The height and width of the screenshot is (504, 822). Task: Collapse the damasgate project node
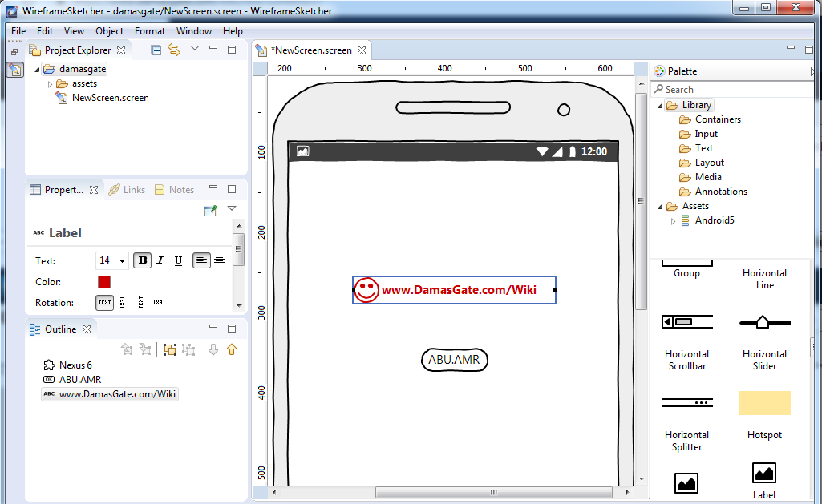click(37, 69)
